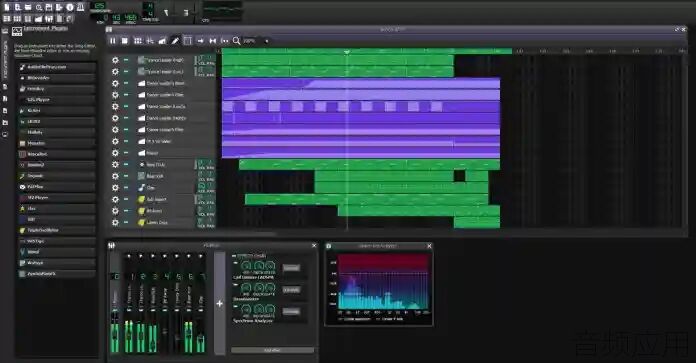Add an automation track in Song Editor
The width and height of the screenshot is (696, 363).
pos(162,41)
